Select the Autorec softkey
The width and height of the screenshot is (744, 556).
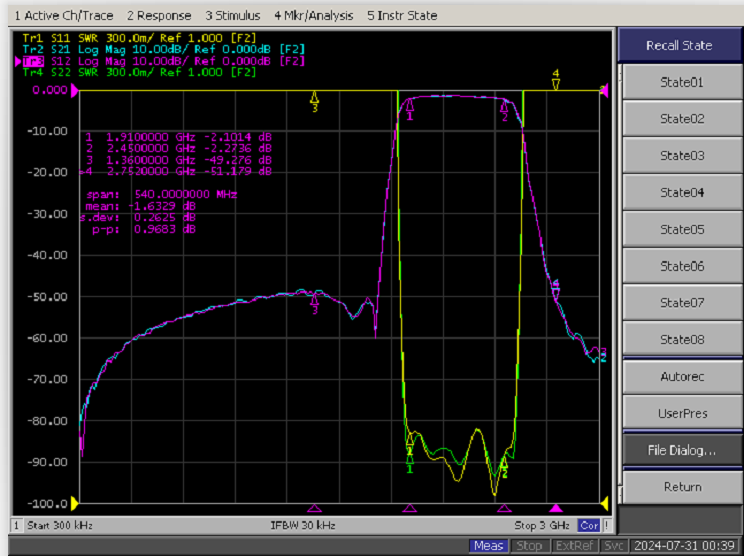pos(681,377)
